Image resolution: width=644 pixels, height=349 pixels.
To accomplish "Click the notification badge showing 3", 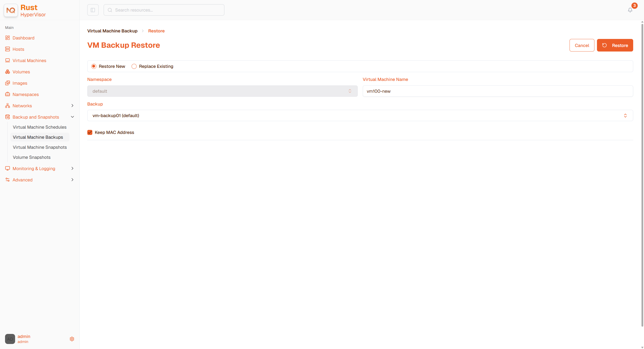I will (634, 6).
